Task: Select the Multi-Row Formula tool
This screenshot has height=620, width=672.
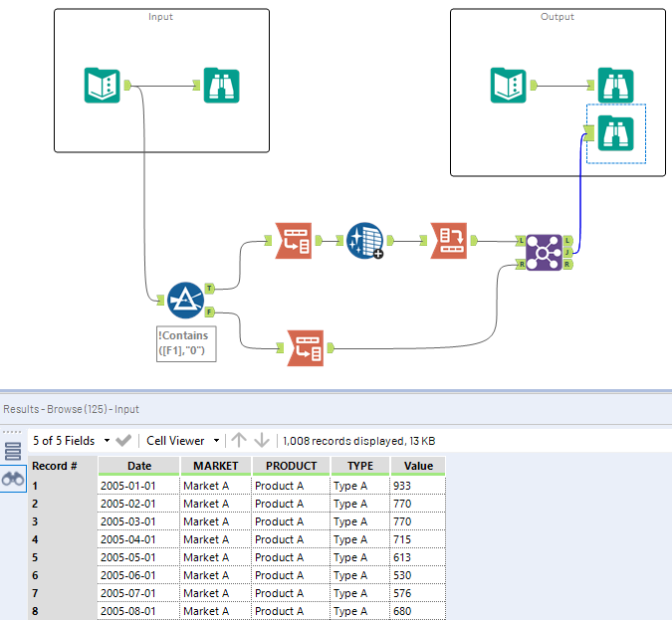Action: tap(364, 241)
